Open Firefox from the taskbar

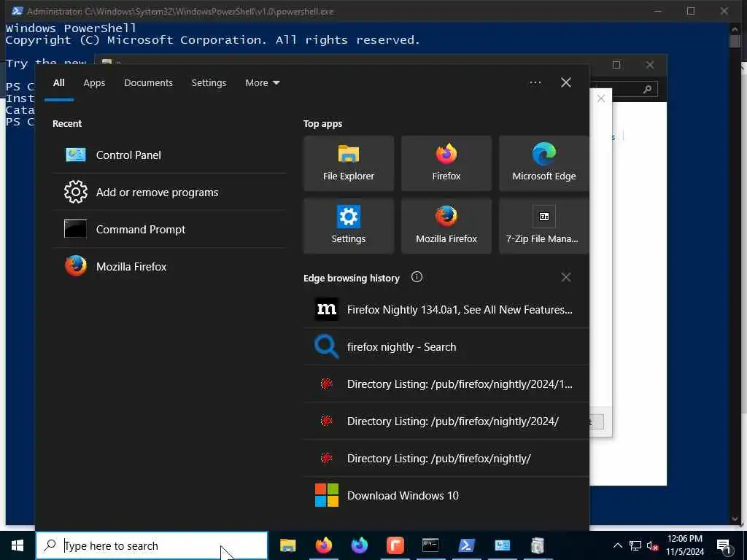point(324,545)
